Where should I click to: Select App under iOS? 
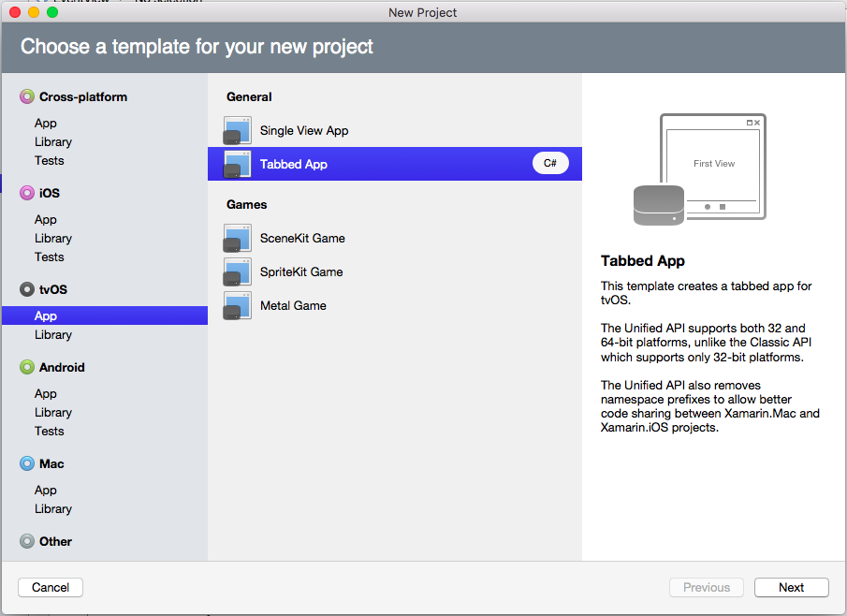click(x=45, y=219)
